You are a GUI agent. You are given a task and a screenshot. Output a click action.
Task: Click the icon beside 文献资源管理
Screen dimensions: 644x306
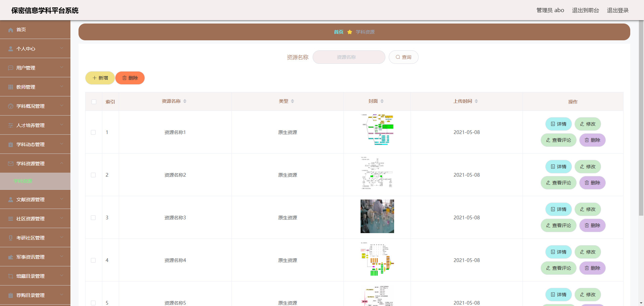click(x=11, y=200)
